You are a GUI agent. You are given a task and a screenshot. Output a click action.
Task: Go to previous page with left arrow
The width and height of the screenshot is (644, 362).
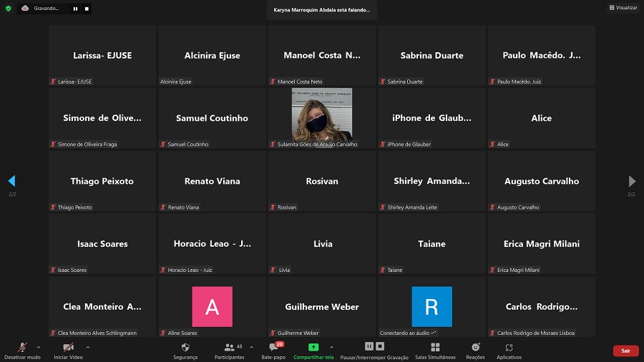click(11, 181)
